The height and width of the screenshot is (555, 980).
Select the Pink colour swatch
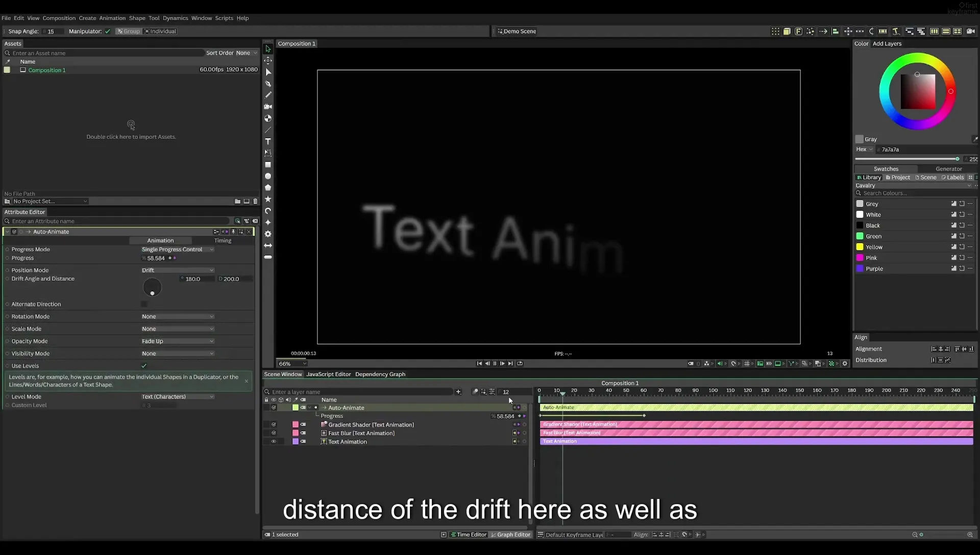click(x=860, y=258)
